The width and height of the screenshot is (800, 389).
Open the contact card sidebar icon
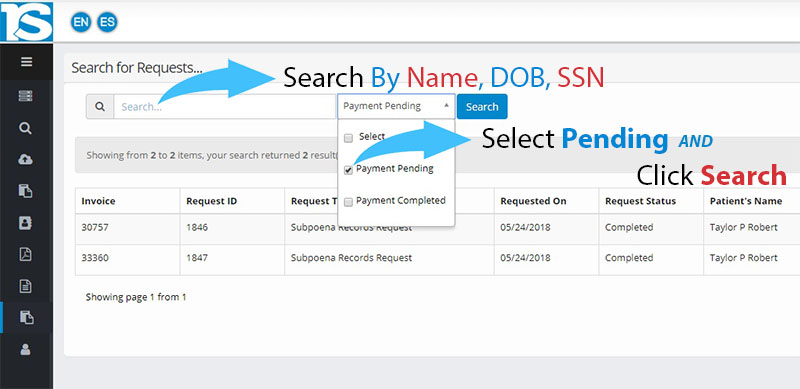click(x=26, y=223)
